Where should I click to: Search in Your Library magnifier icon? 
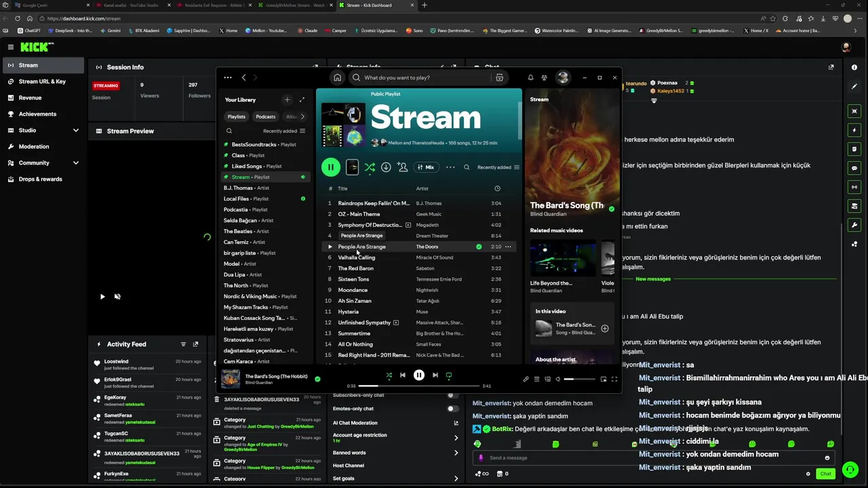[x=229, y=131]
